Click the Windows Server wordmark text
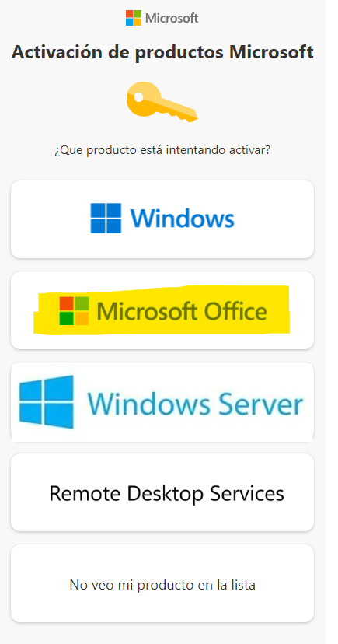 click(195, 404)
